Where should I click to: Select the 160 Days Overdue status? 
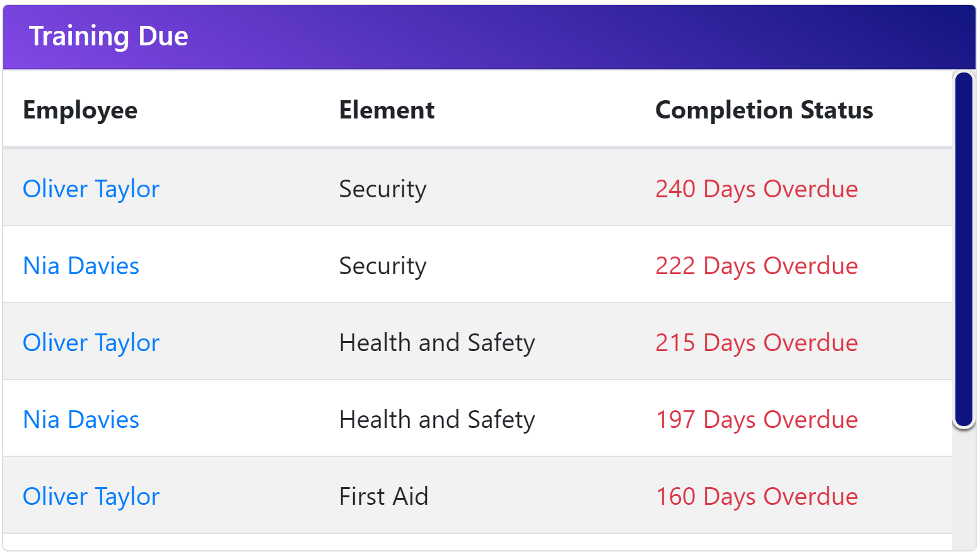tap(756, 497)
